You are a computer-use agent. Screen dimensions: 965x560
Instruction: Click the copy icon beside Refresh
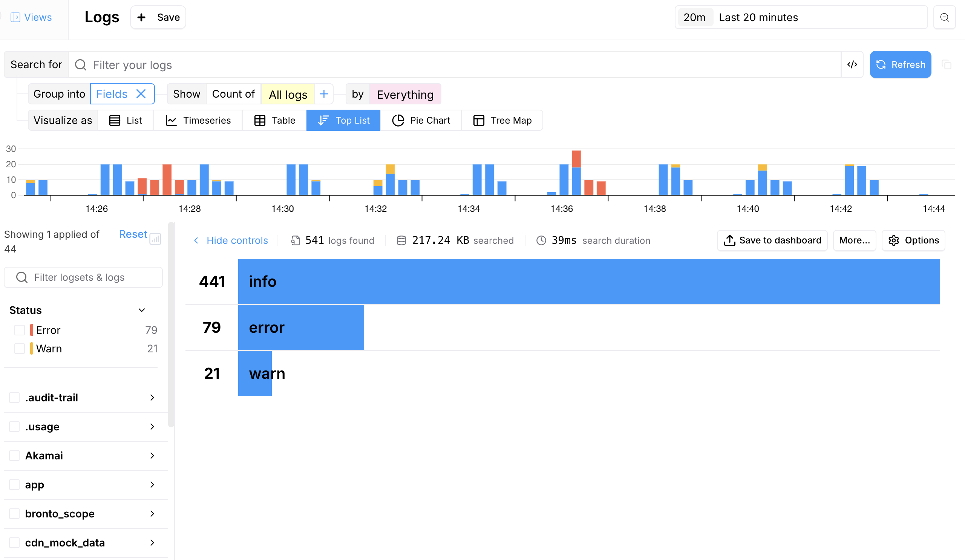(946, 65)
